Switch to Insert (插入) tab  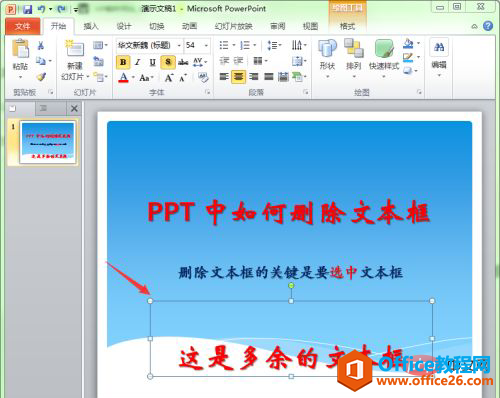click(91, 26)
